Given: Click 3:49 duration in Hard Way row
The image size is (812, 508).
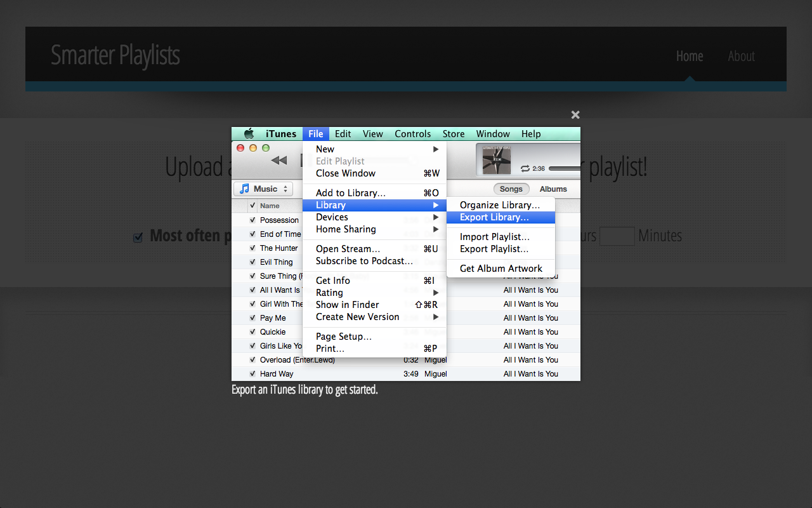Looking at the screenshot, I should point(410,374).
